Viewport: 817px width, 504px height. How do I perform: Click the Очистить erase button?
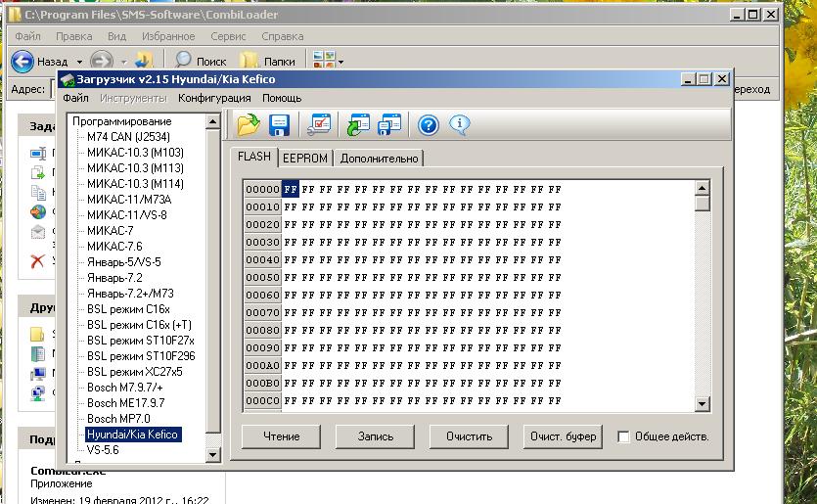(469, 436)
